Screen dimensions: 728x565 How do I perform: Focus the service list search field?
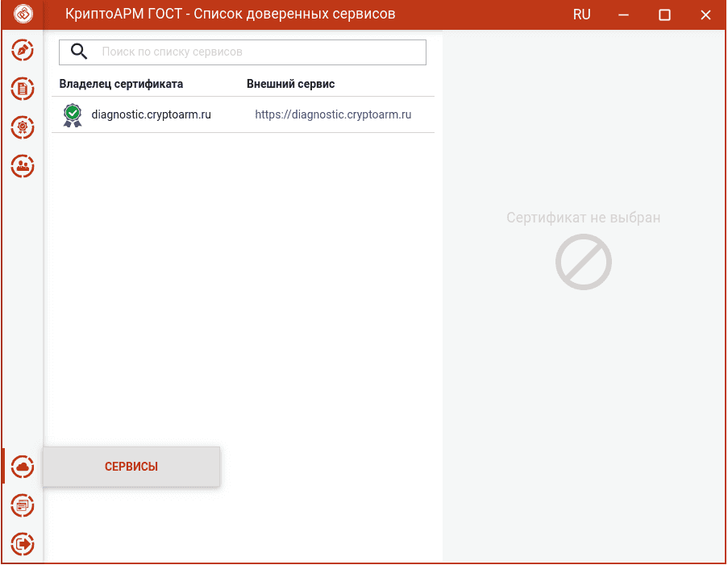243,52
